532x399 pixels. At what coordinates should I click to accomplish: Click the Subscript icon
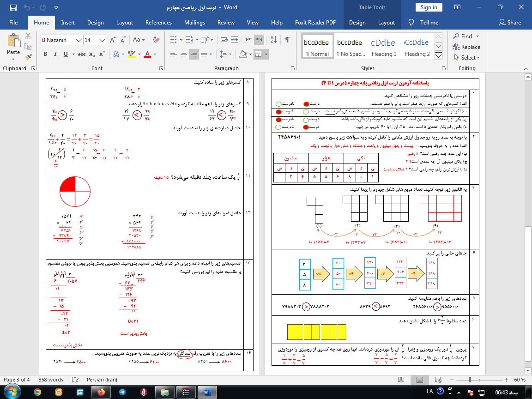92,54
